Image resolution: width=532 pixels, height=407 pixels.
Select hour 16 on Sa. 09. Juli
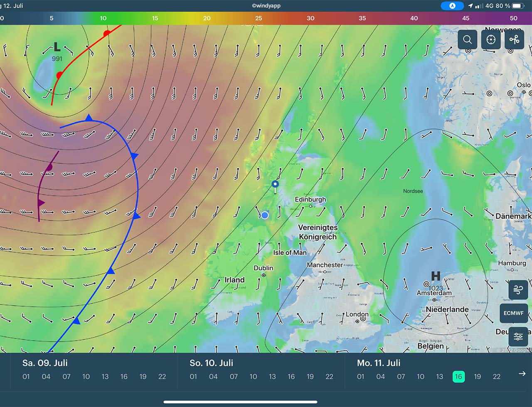(x=124, y=377)
